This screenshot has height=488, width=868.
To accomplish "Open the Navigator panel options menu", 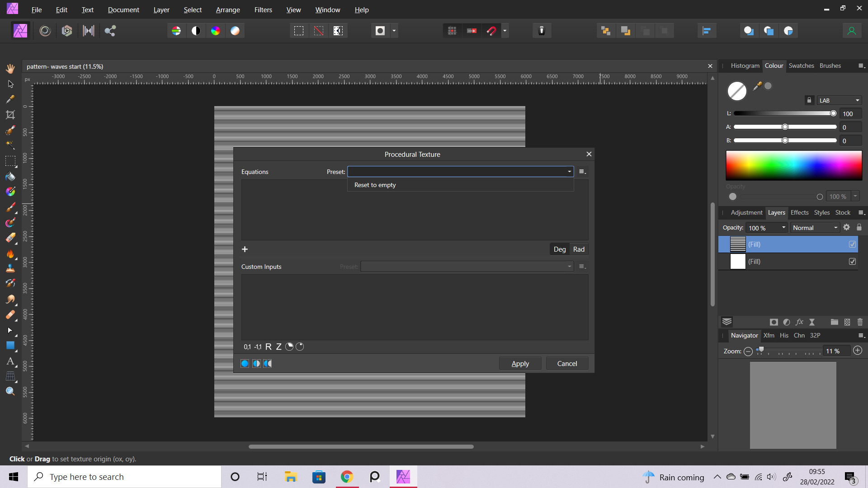I will coord(861,336).
